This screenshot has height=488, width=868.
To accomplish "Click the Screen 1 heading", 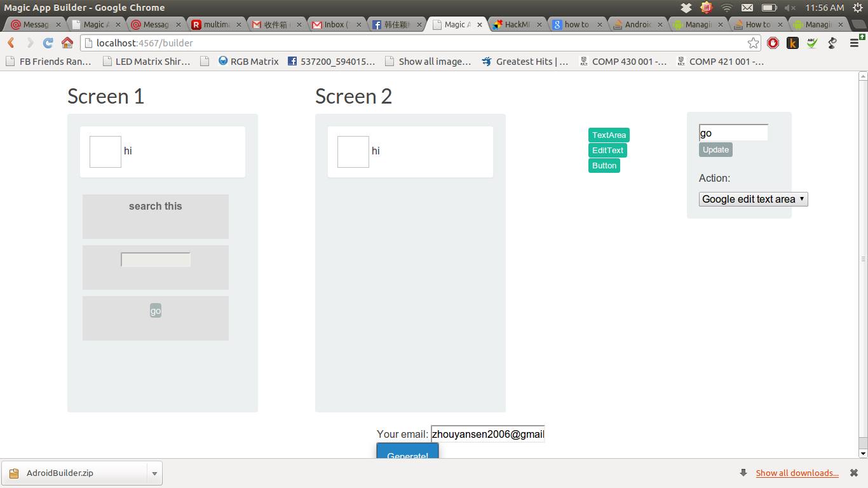I will [105, 97].
